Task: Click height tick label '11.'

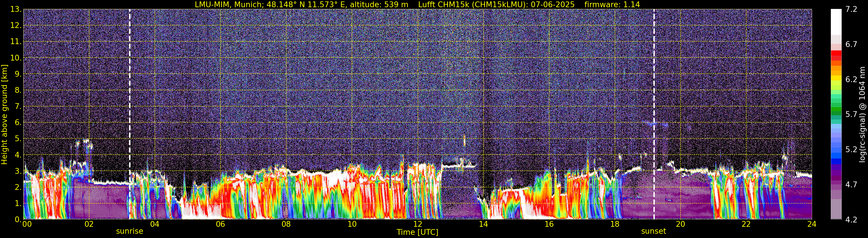Action: pyautogui.click(x=16, y=41)
